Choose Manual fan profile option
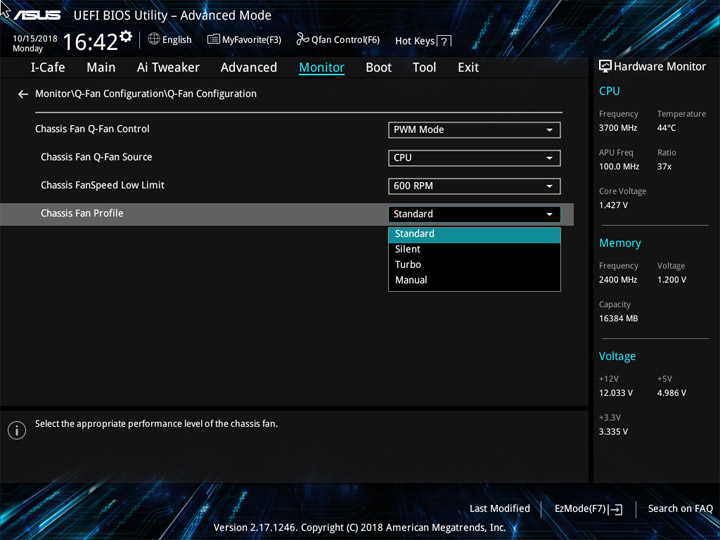 point(474,280)
